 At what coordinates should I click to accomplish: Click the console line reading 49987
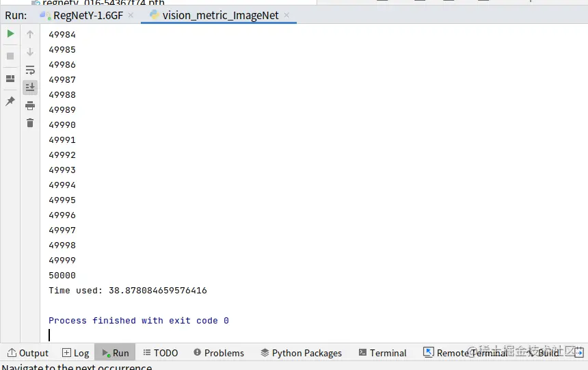click(x=62, y=79)
